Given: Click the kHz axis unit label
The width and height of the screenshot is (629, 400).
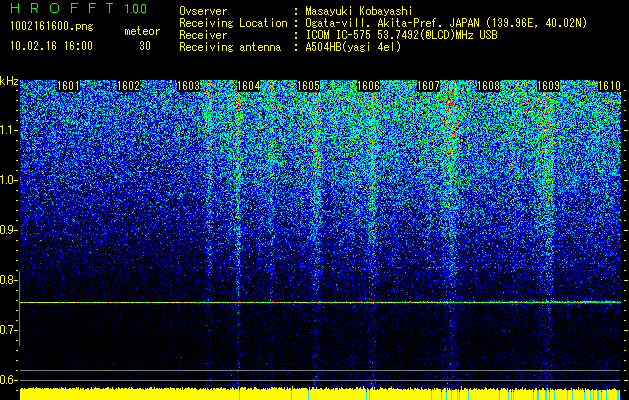Looking at the screenshot, I should 9,81.
